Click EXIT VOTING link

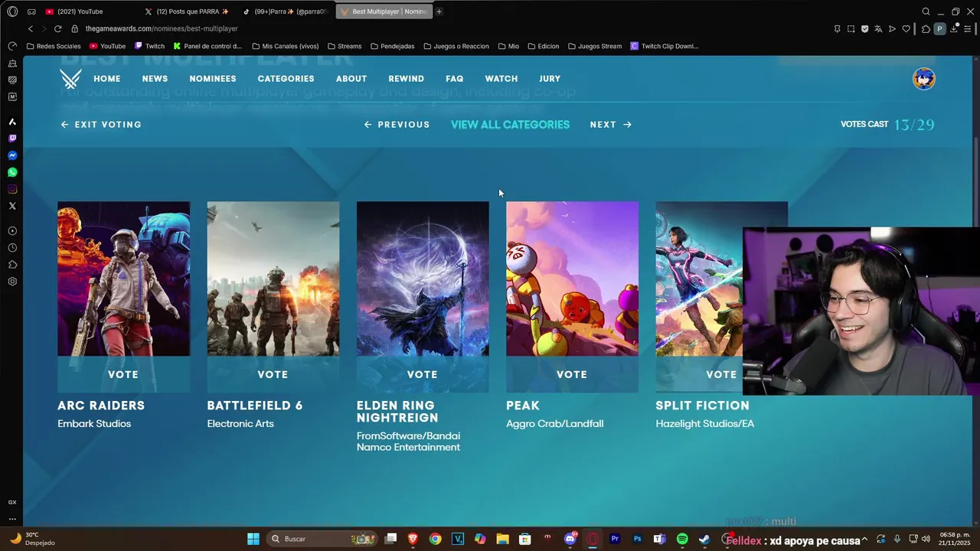click(101, 125)
